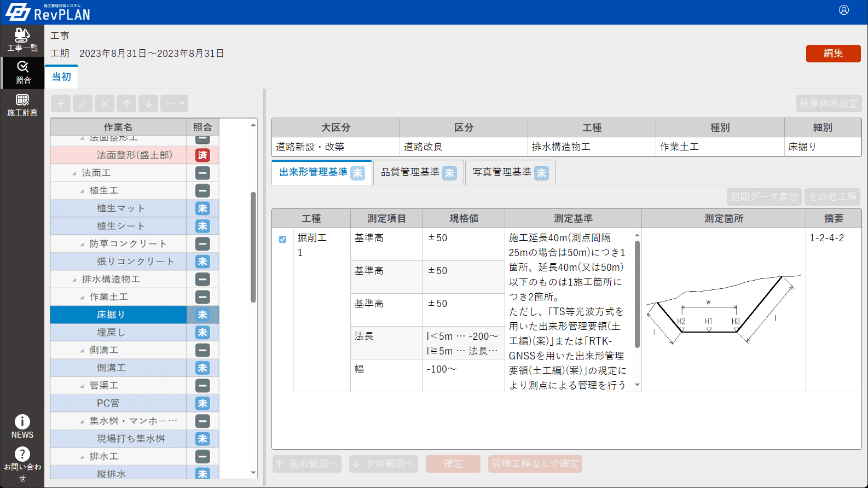Screen dimensions: 868x488
Task: Click the 未 status icon for 現場打ち集水桝
Action: pyautogui.click(x=202, y=439)
